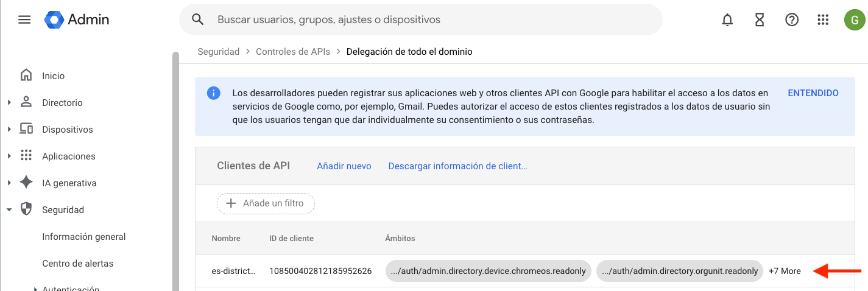This screenshot has height=291, width=868.
Task: Expand the IA generativa section arrow
Action: [9, 183]
